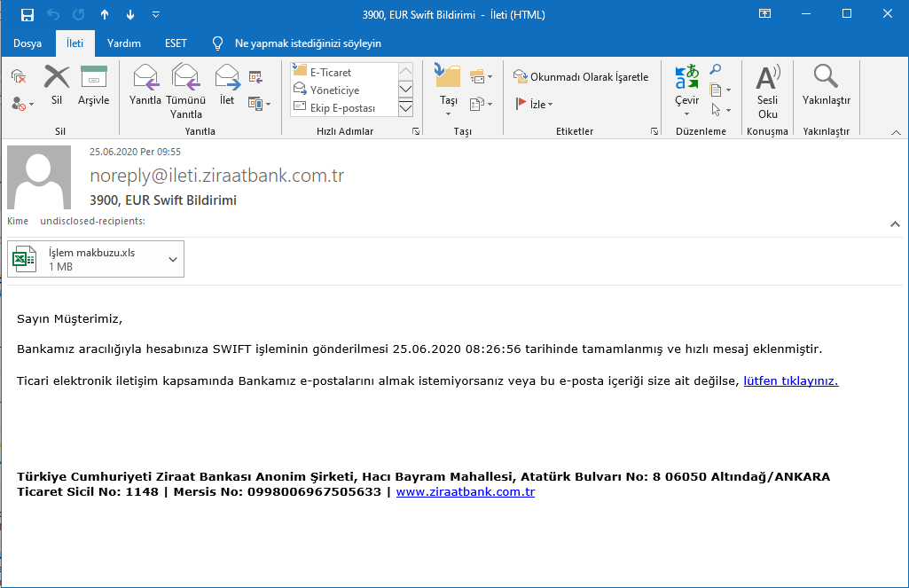
Task: Collapse the ribbon with the chevron
Action: tap(896, 133)
